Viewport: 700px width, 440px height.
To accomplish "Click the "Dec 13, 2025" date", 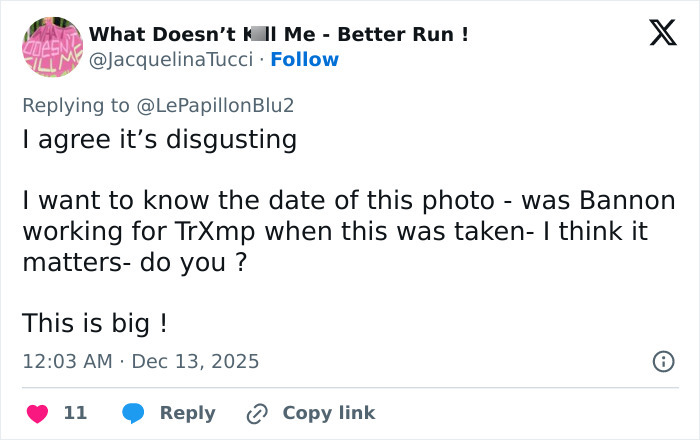I will coord(197,361).
